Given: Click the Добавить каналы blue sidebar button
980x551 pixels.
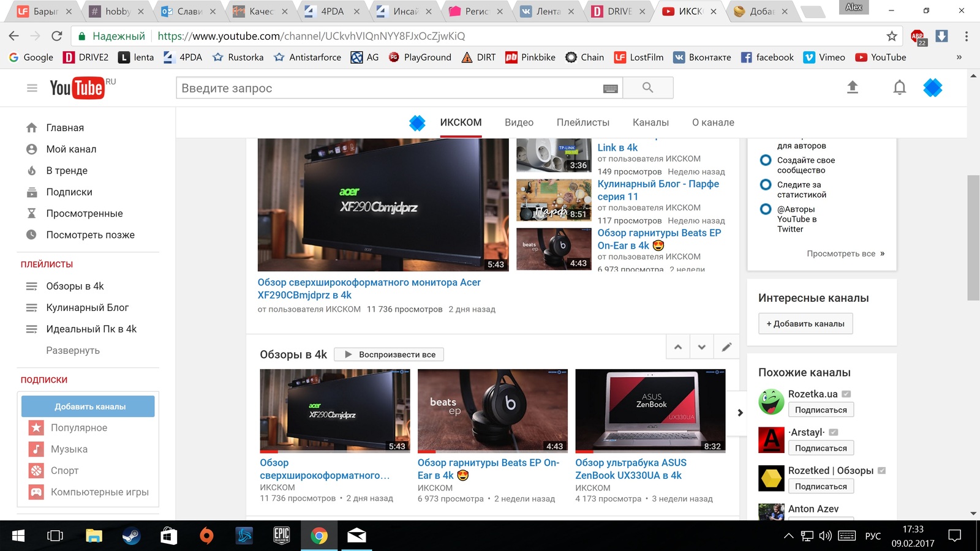Looking at the screenshot, I should [x=88, y=407].
